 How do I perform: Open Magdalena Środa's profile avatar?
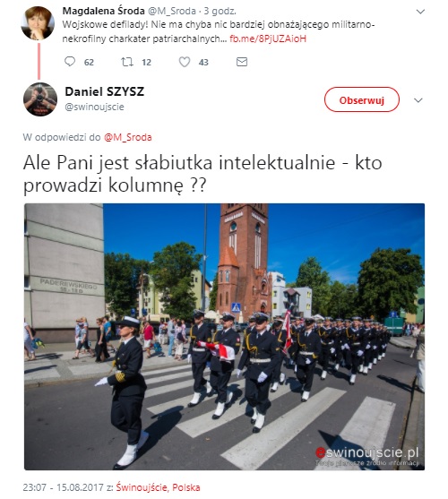pyautogui.click(x=38, y=23)
